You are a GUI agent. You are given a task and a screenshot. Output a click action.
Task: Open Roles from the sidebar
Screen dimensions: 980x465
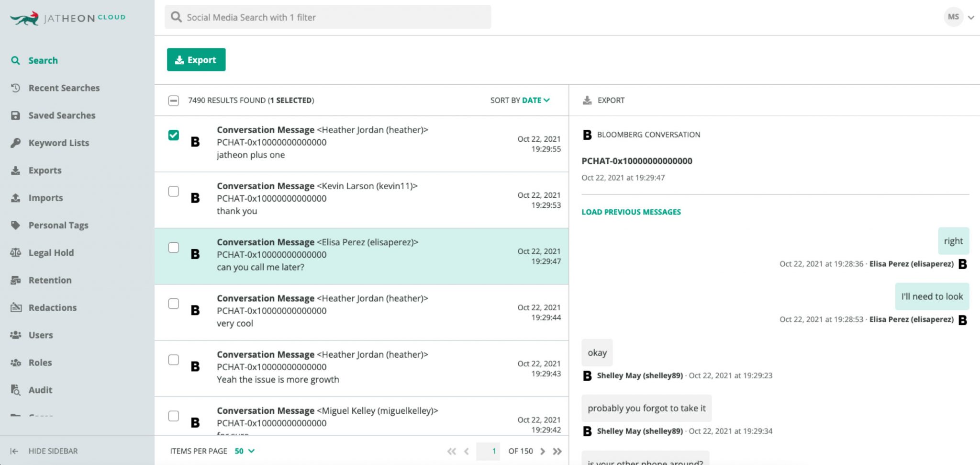40,363
